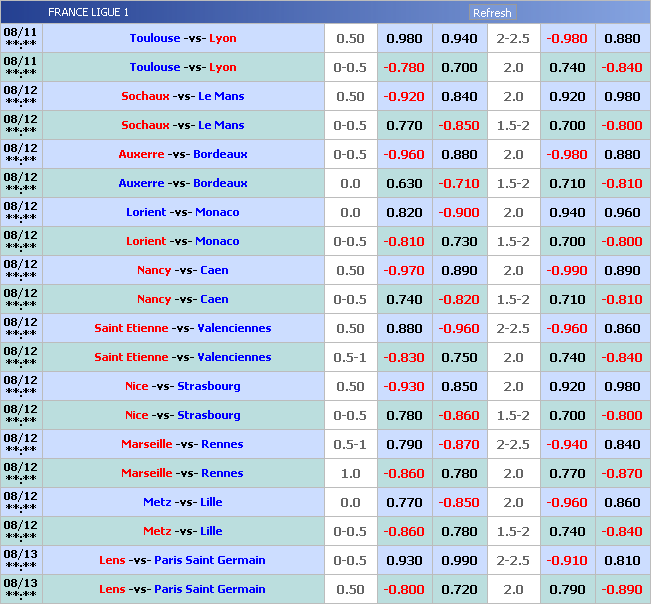Pick 0.700 odds for Toulouse vs Lyon

[459, 68]
